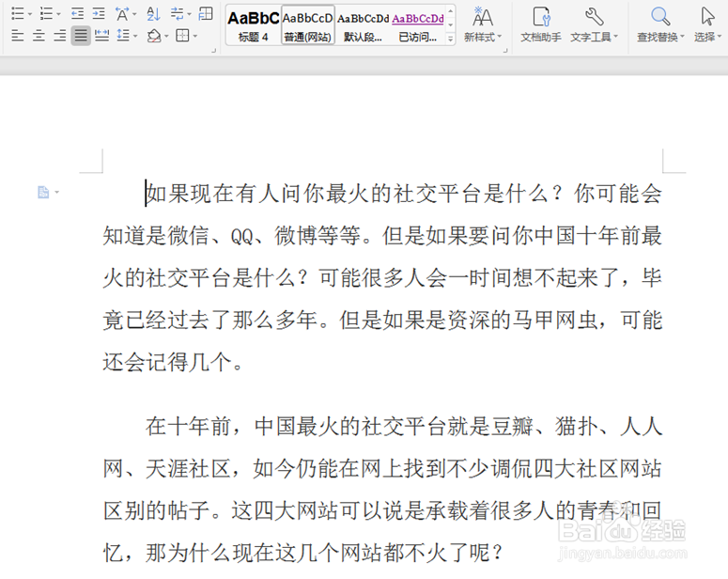This screenshot has height=579, width=728.
Task: Apply bulleted list formatting
Action: pyautogui.click(x=18, y=14)
